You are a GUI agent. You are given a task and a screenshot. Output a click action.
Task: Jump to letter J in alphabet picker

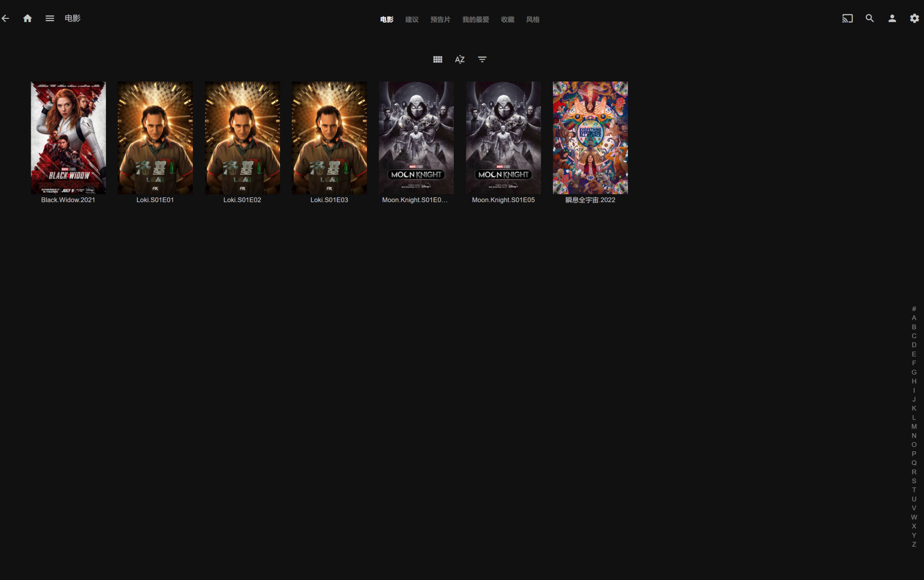point(914,400)
